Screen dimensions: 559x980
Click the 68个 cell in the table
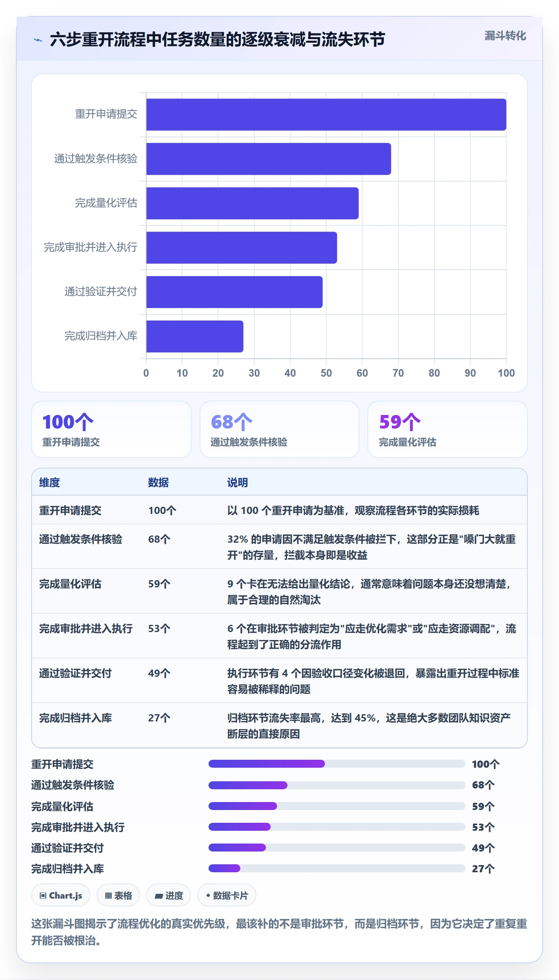point(159,539)
